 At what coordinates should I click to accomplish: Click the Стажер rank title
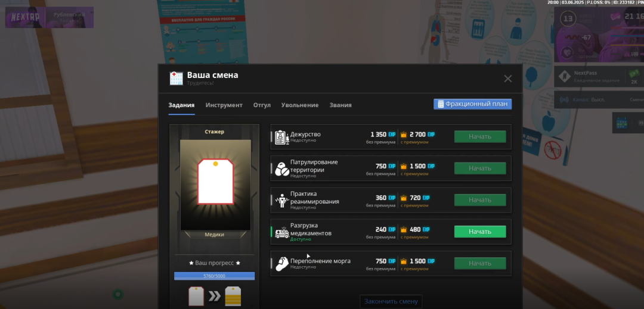click(215, 132)
